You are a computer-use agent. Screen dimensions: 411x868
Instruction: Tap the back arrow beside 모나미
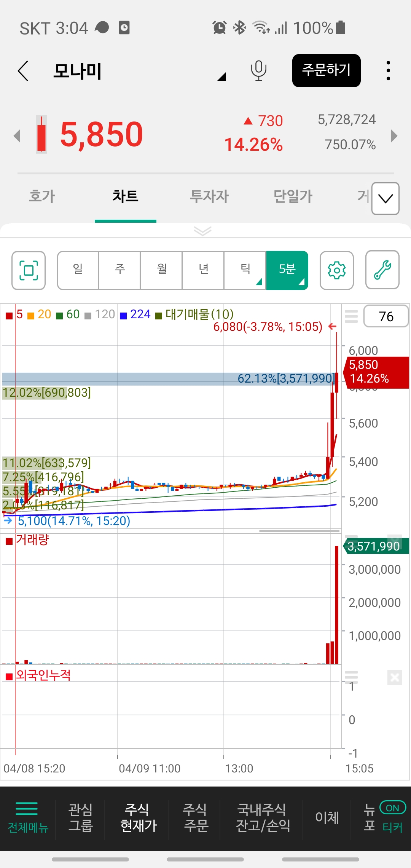point(24,71)
